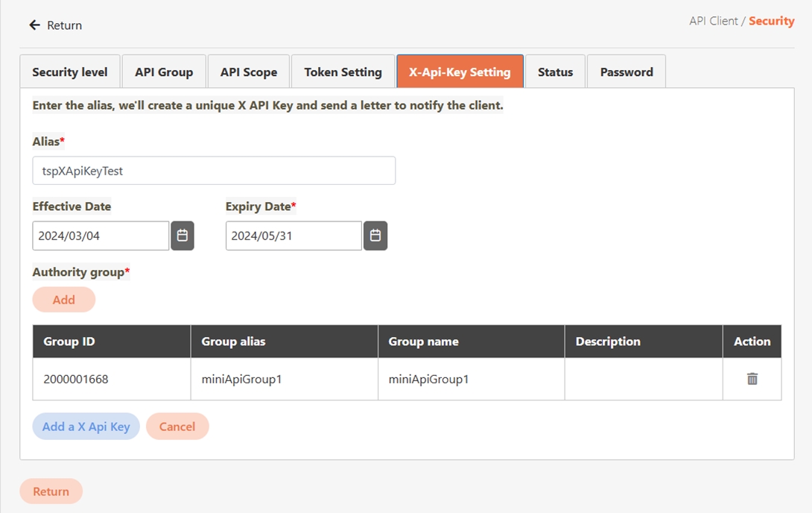The image size is (812, 513).
Task: Cancel the X Api Key form
Action: tap(177, 427)
